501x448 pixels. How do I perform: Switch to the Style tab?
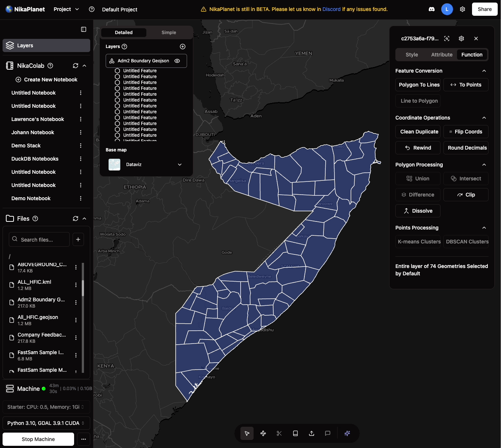pyautogui.click(x=412, y=55)
